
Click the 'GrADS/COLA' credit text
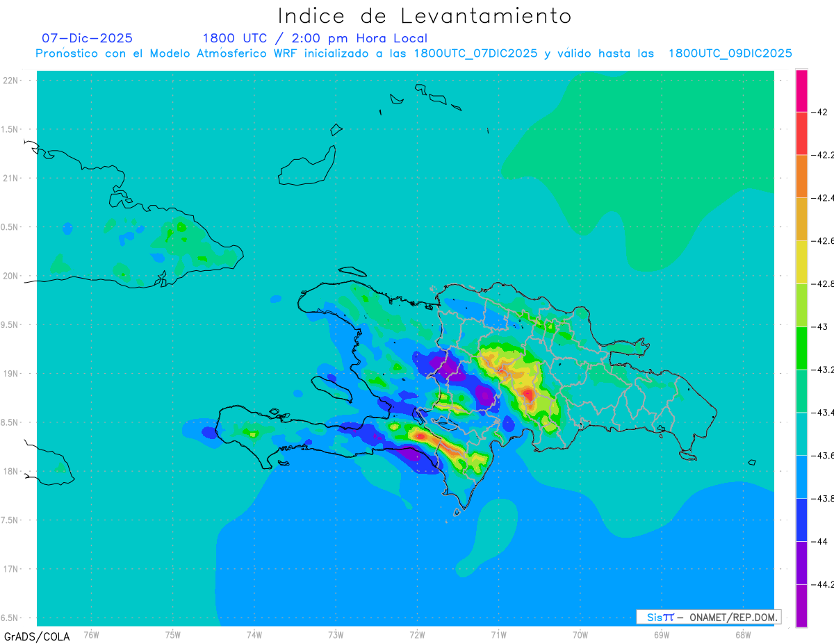tap(37, 636)
